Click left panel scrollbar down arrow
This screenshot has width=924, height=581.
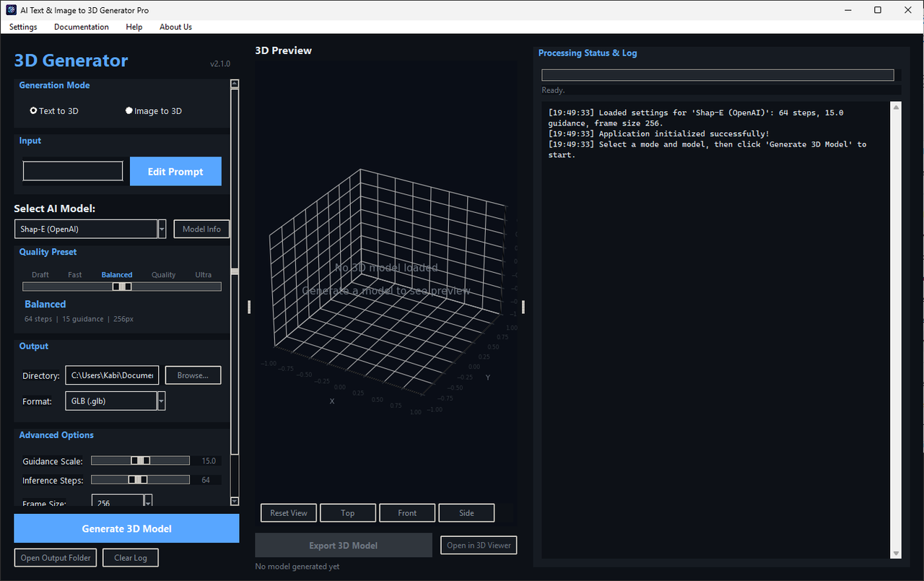click(235, 501)
